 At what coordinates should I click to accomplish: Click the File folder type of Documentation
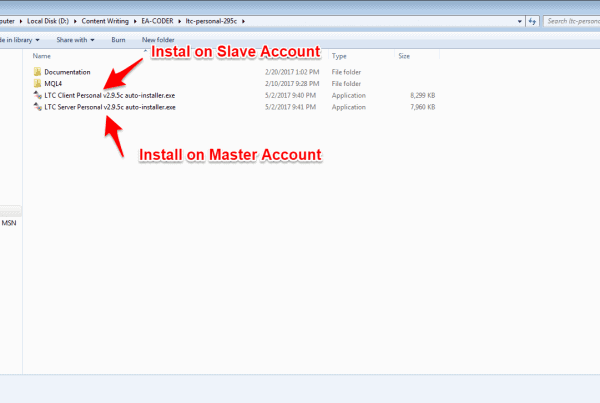click(x=346, y=72)
